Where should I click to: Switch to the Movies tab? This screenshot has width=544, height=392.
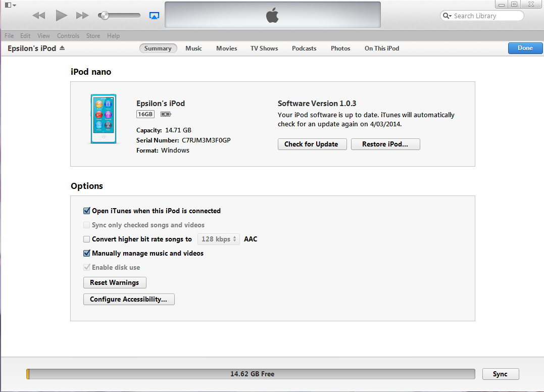pos(227,48)
